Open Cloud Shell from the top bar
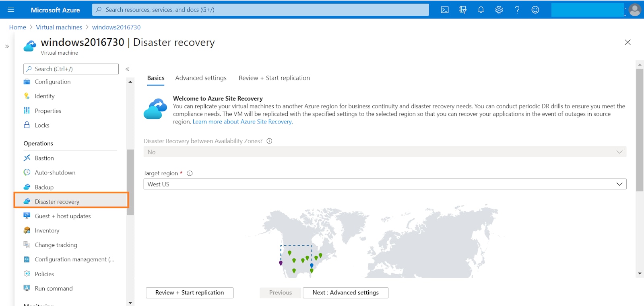The height and width of the screenshot is (306, 644). [444, 10]
